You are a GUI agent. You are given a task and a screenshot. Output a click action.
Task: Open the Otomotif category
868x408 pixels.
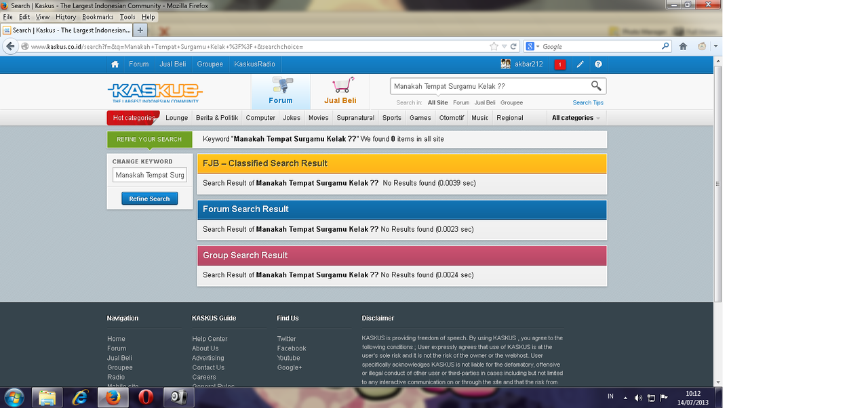pos(452,118)
